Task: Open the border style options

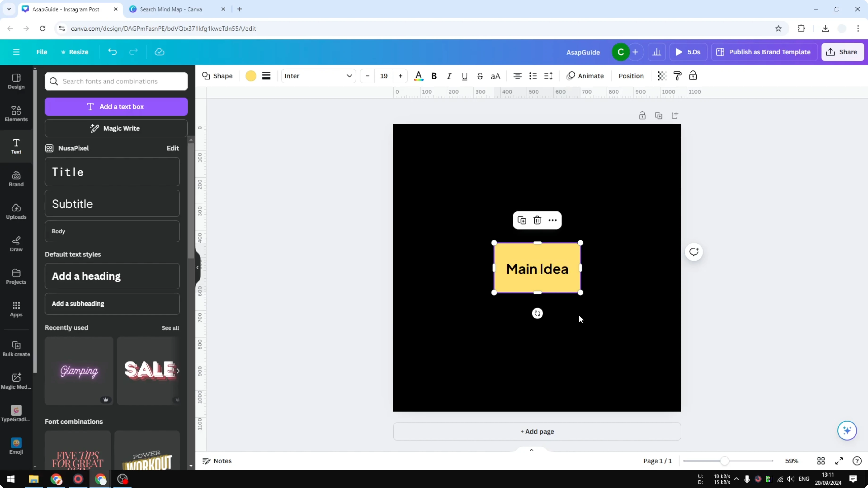Action: pos(266,76)
